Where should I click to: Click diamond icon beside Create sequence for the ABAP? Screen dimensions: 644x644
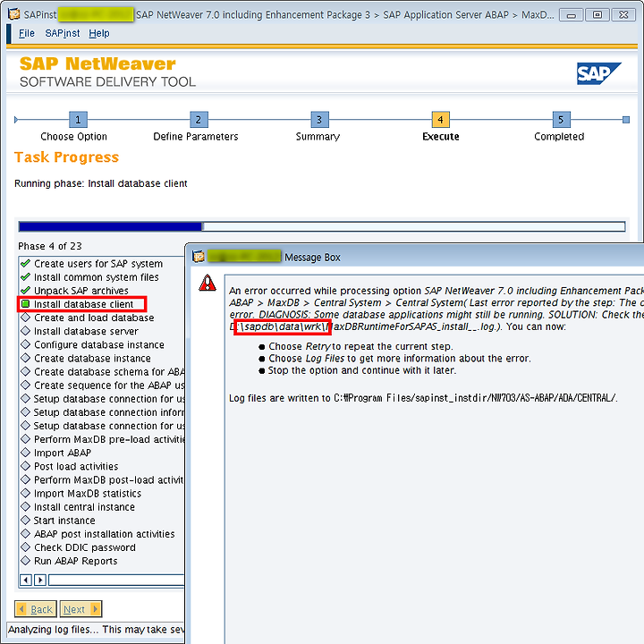click(x=25, y=385)
